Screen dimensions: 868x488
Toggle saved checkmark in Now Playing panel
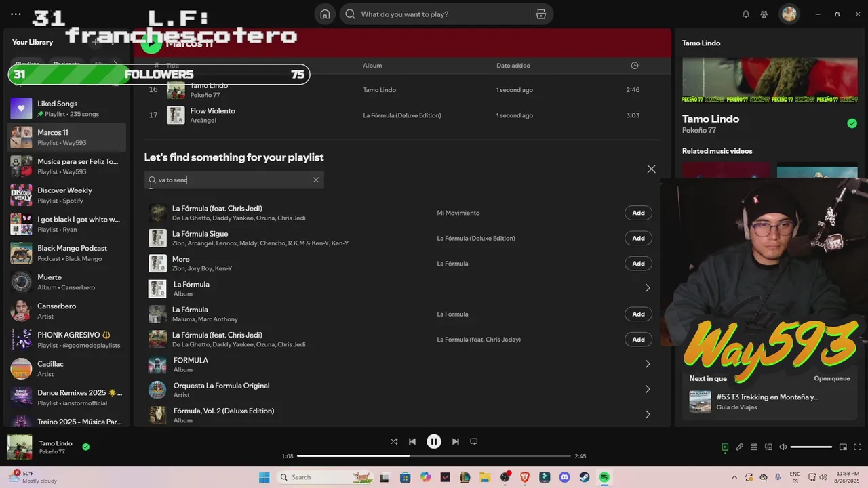click(x=852, y=123)
